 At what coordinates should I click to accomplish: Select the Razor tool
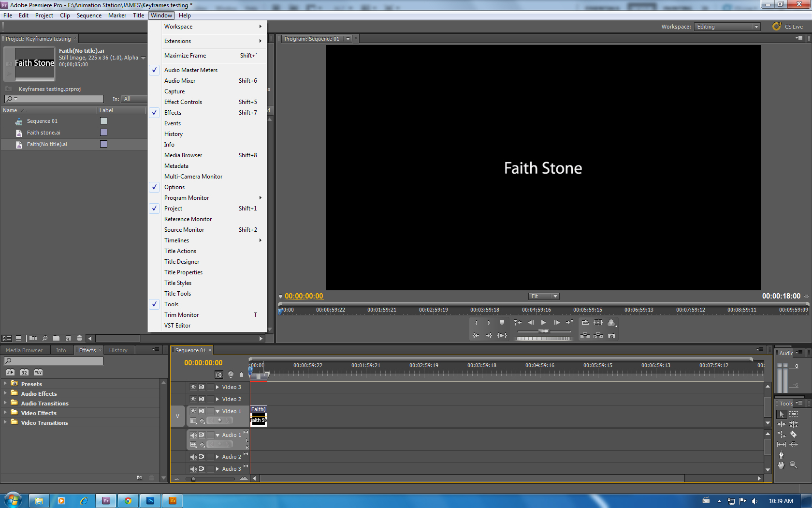pos(794,434)
